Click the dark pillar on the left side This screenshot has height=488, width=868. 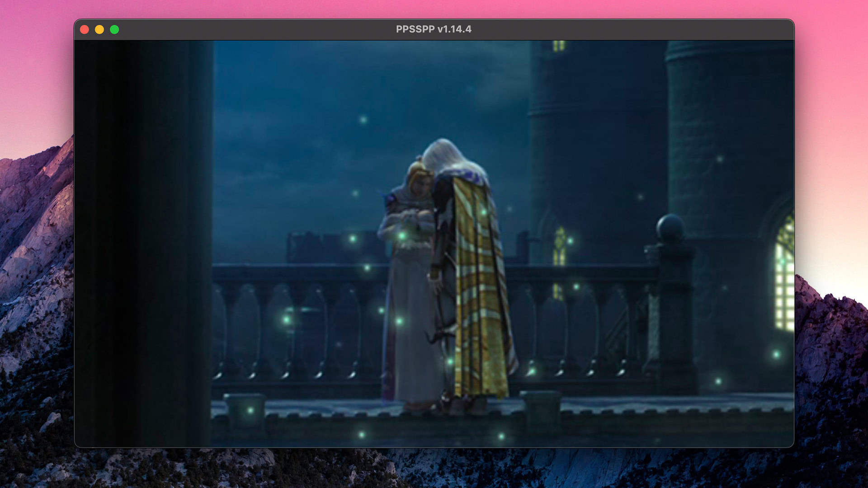(145, 244)
